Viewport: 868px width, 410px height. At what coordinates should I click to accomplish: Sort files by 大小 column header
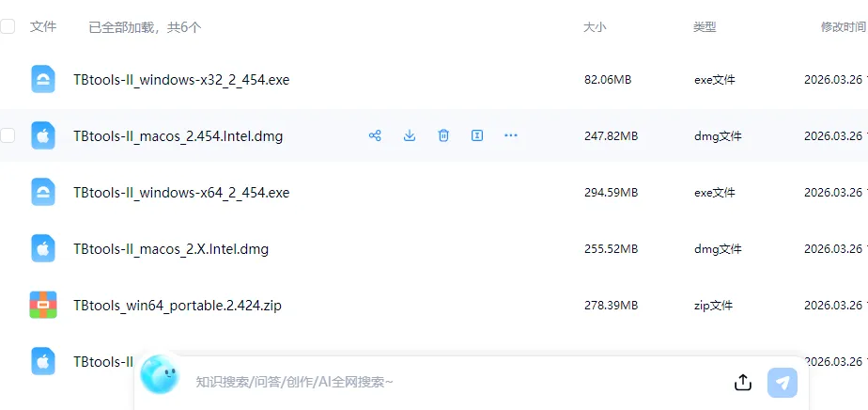click(x=595, y=26)
